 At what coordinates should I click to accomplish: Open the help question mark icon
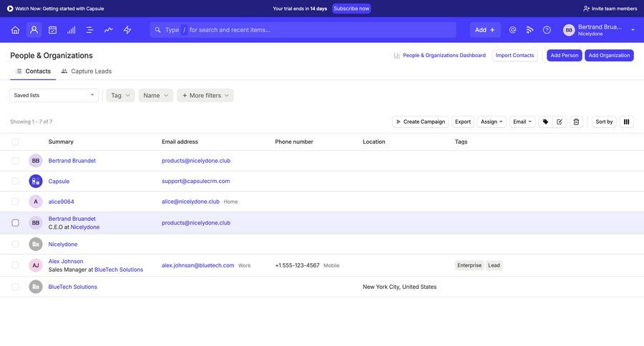tap(547, 30)
